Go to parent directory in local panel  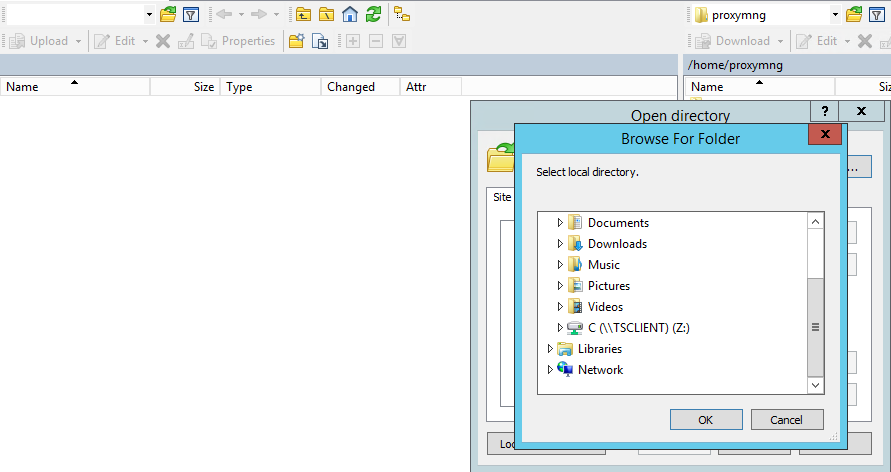click(x=303, y=14)
